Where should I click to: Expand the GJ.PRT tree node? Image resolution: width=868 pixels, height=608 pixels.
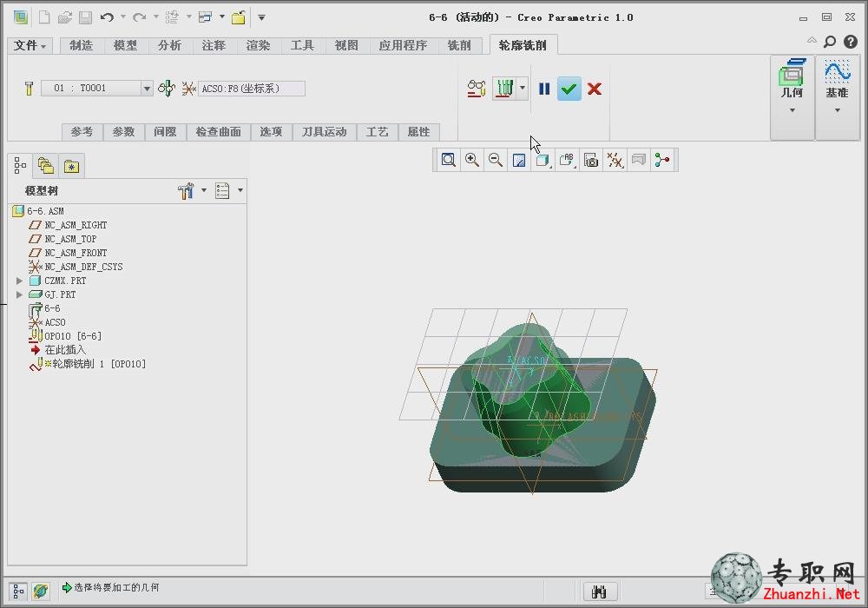(x=19, y=294)
